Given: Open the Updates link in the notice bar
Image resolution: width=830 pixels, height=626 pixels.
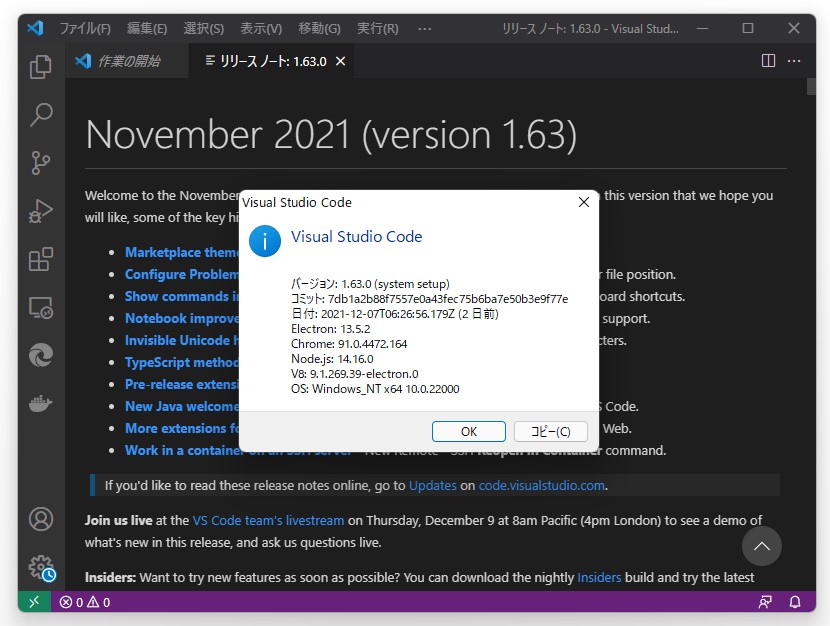Looking at the screenshot, I should click(x=433, y=485).
